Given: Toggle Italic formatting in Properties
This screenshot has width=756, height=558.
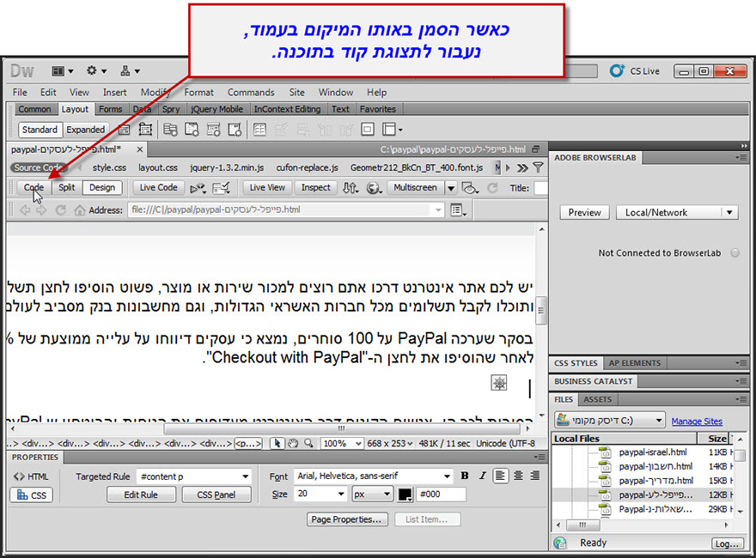Looking at the screenshot, I should [482, 476].
